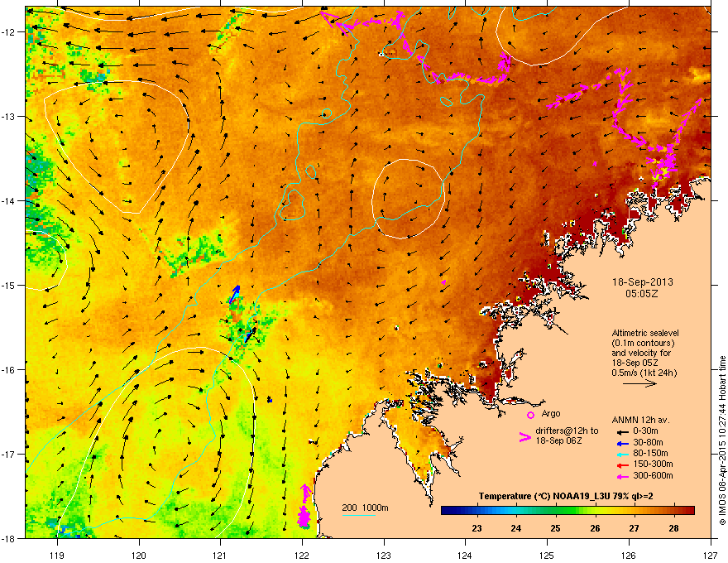This screenshot has height=563, width=728.
Task: Click the longitude axis label '126'
Action: (629, 555)
